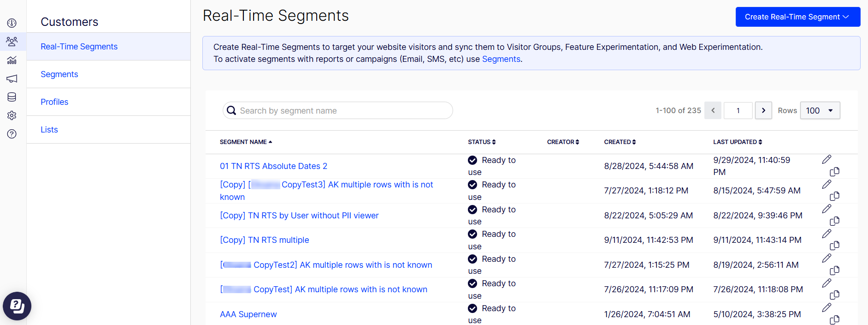Focus the Search by segment name field
This screenshot has width=868, height=325.
coord(338,110)
